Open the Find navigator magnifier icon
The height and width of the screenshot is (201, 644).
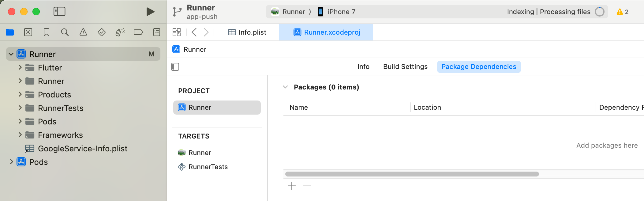pos(65,32)
